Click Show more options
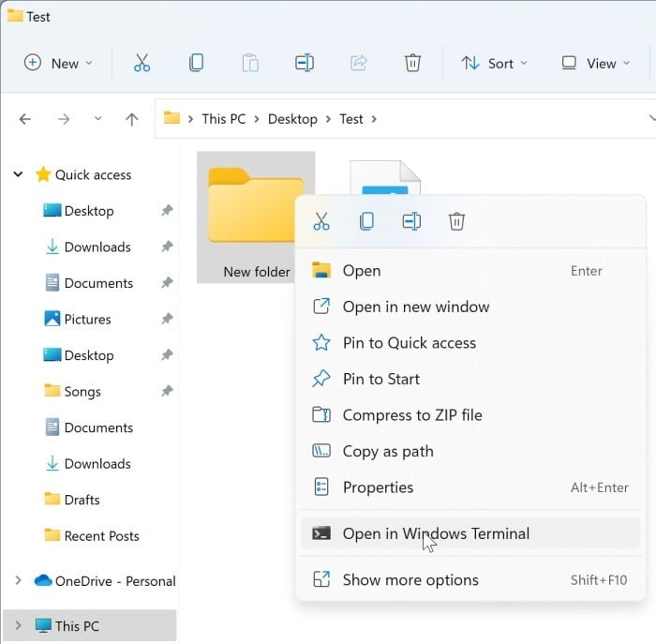This screenshot has width=656, height=644. pos(470,580)
